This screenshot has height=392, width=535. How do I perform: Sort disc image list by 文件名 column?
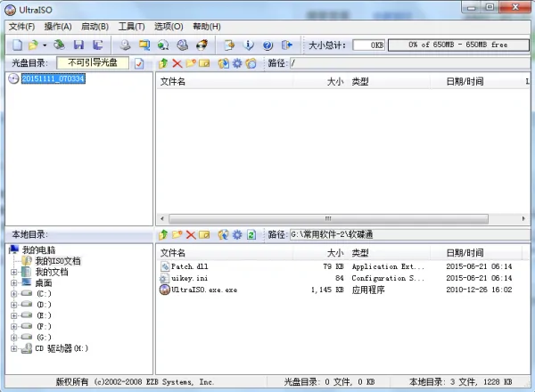point(225,81)
